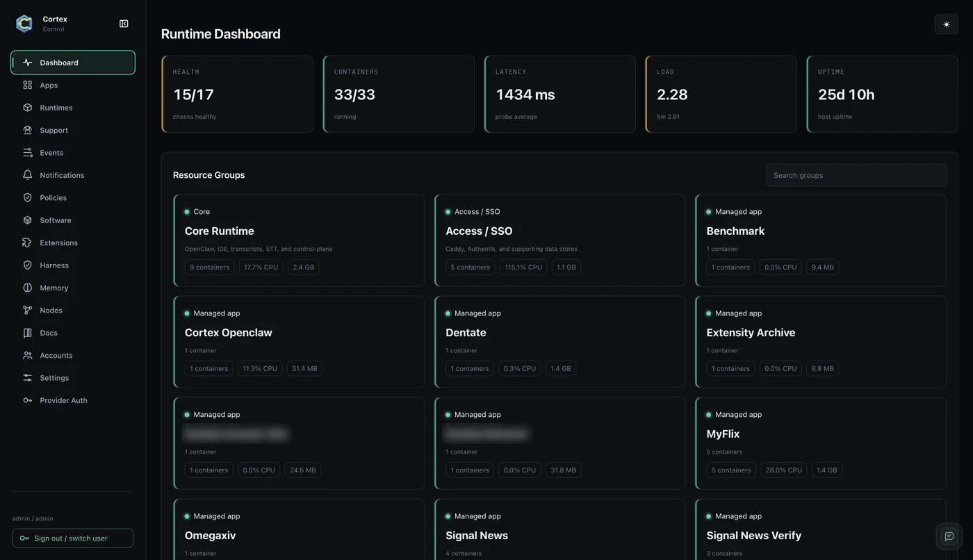Click the 8.8 MB chip
973x560 pixels.
[823, 368]
